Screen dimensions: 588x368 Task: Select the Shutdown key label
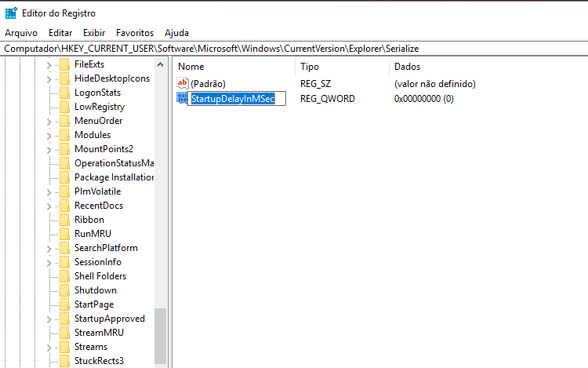coord(95,290)
